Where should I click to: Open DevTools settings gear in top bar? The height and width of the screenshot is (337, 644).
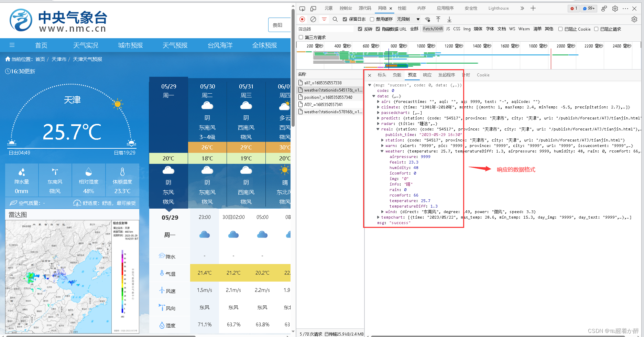point(615,9)
